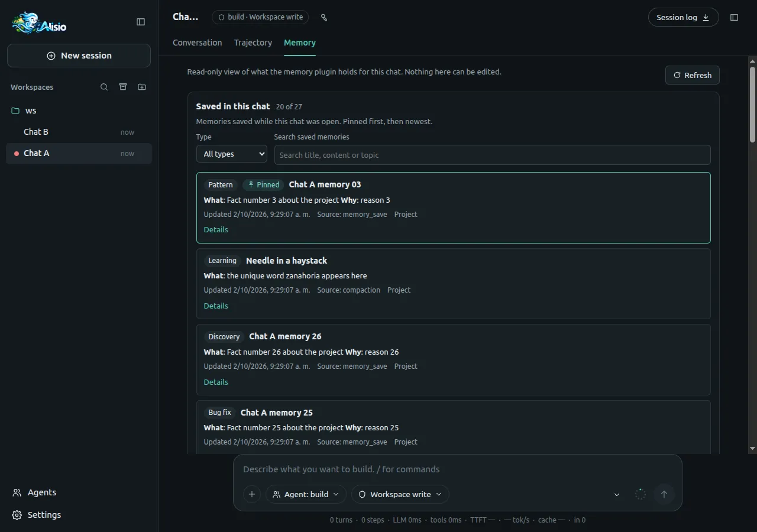Click Source: compaction label
This screenshot has width=757, height=532.
point(348,290)
